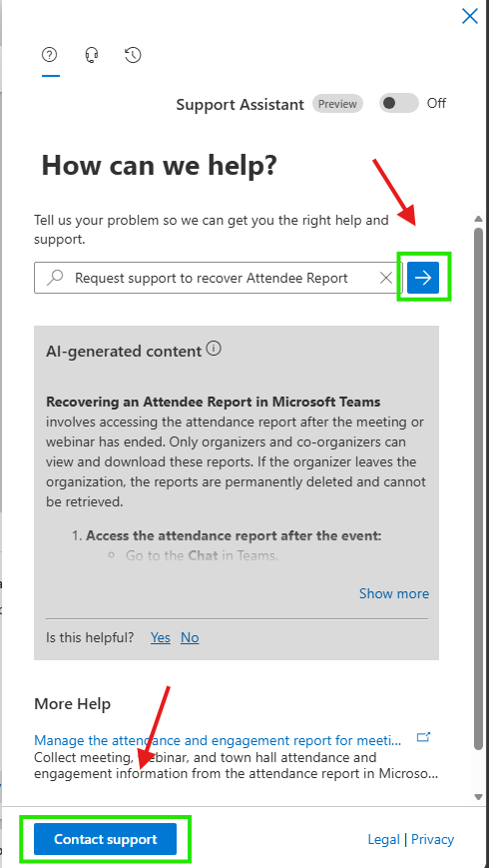The image size is (489, 868).
Task: Click the Contact support button
Action: tap(105, 839)
